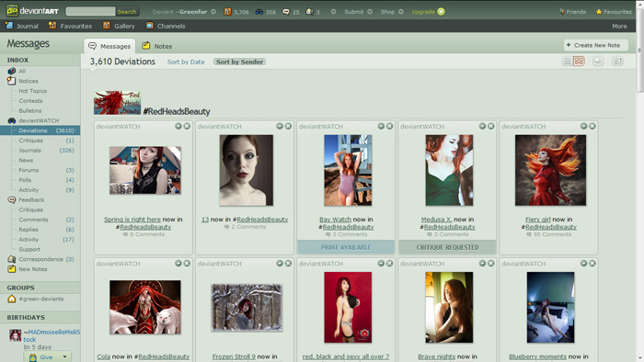The image size is (644, 362).
Task: Open the Give dropdown under Birthdays
Action: 48,357
